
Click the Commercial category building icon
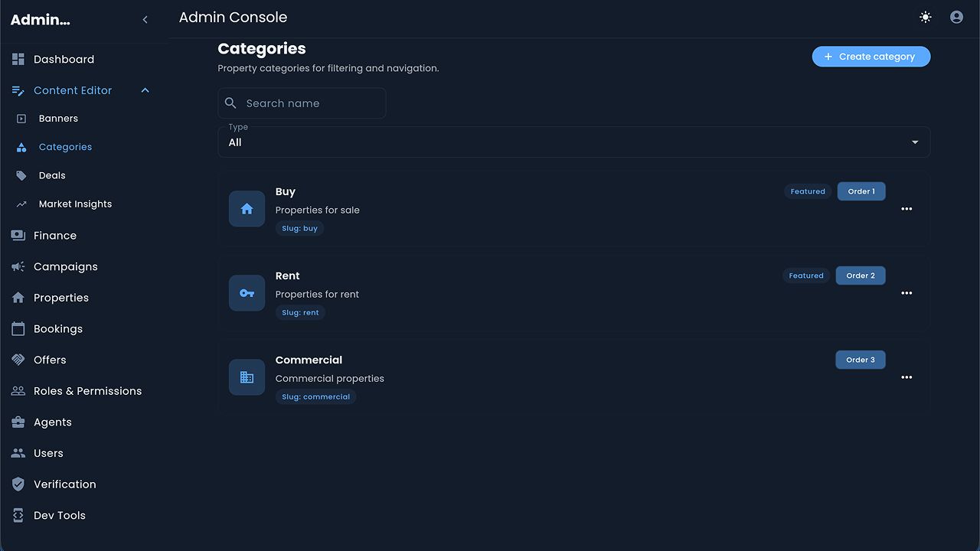[247, 377]
